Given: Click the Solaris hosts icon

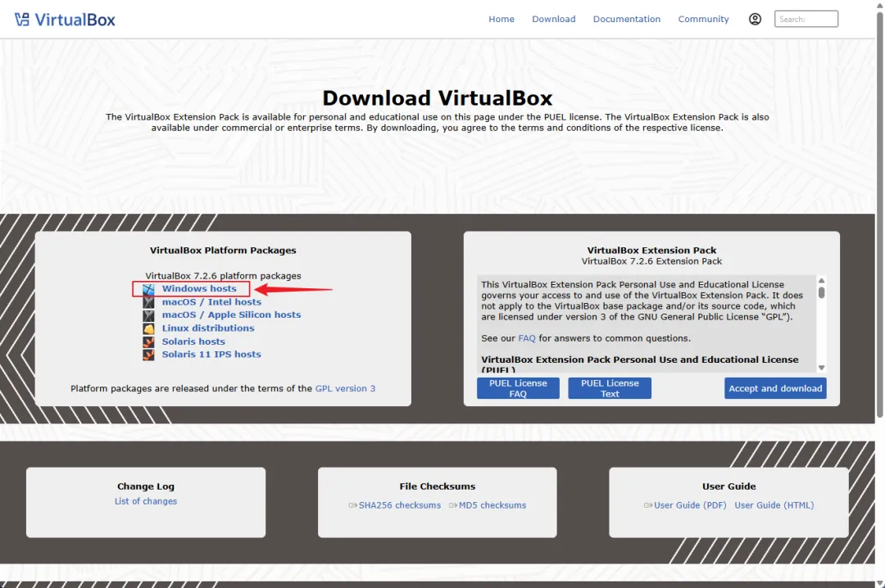Looking at the screenshot, I should click(148, 342).
